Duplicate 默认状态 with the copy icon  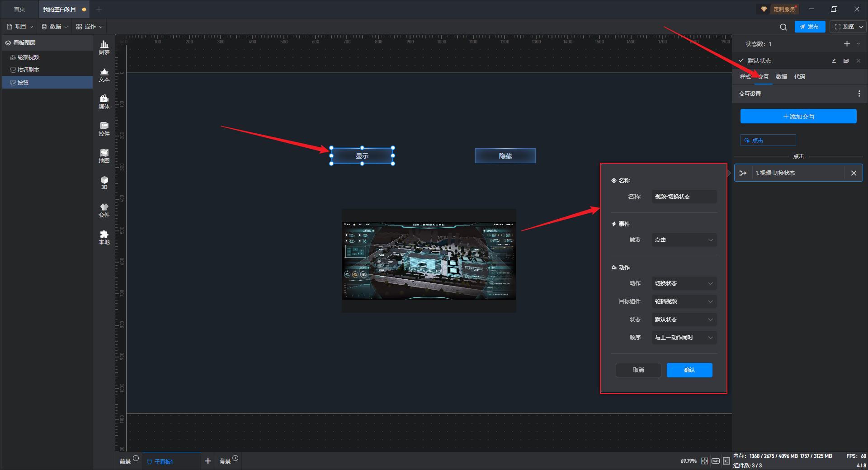[846, 61]
